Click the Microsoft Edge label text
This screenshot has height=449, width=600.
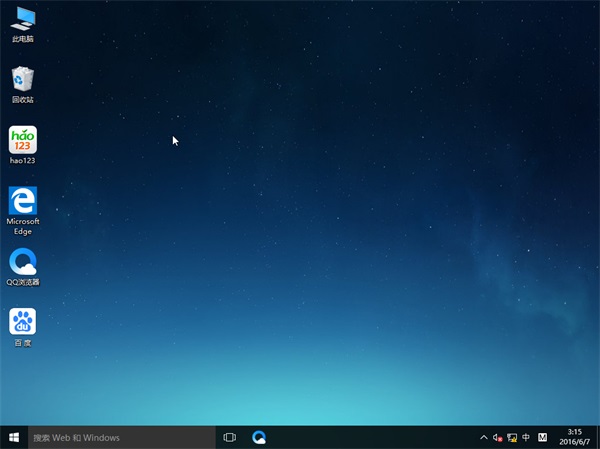pyautogui.click(x=22, y=225)
